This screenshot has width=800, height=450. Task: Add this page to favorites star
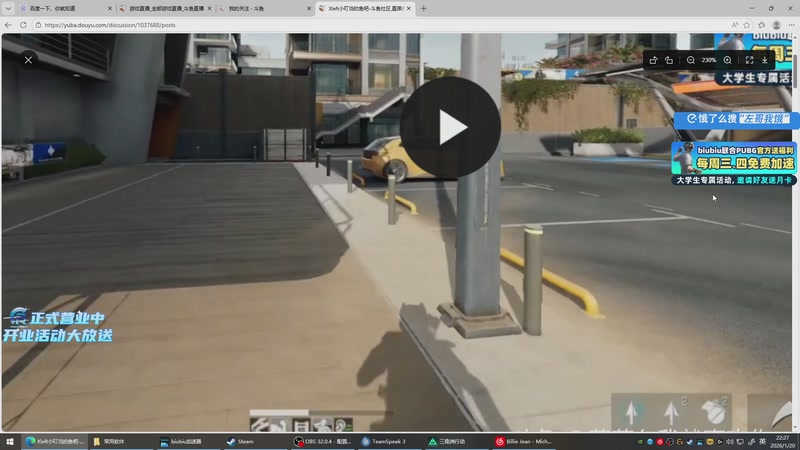[x=747, y=24]
